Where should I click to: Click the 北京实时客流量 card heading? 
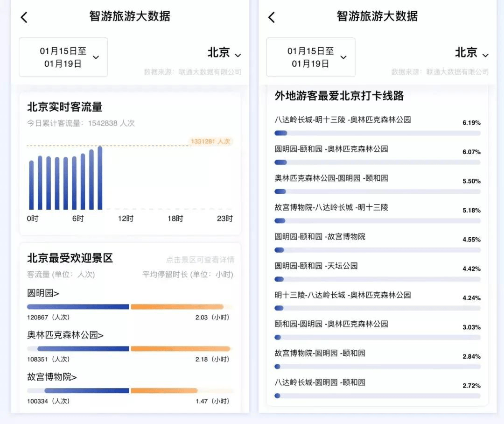tap(65, 107)
